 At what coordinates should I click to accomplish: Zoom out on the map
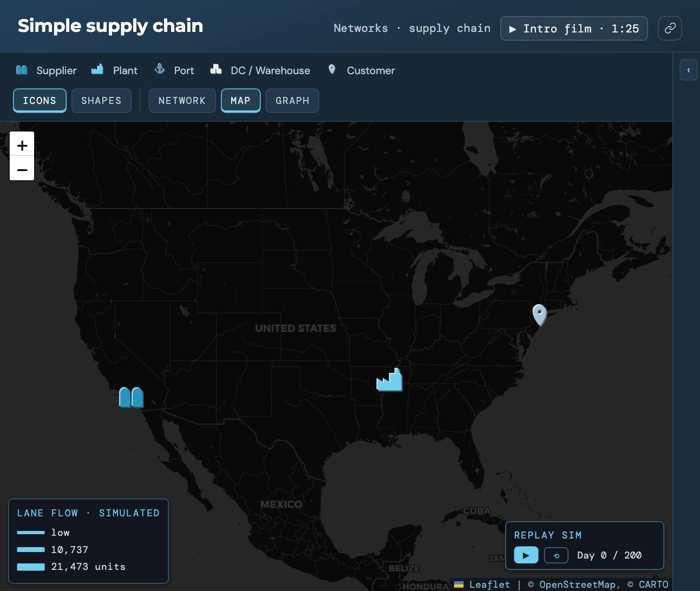22,169
